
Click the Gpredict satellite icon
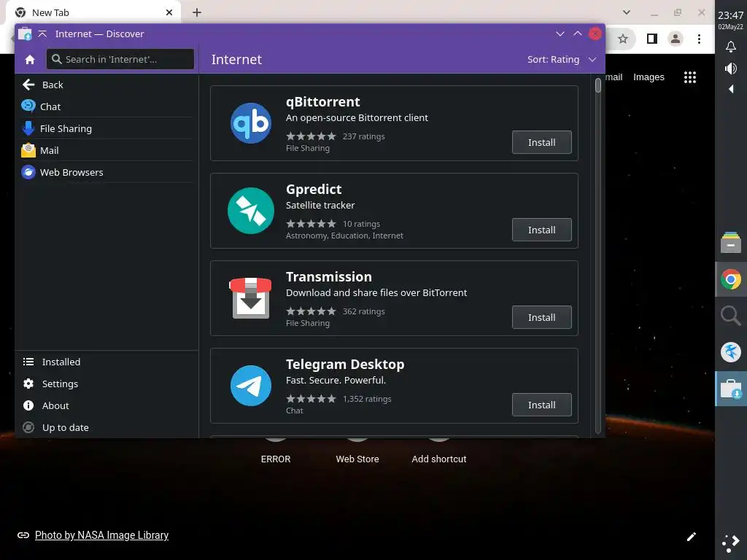click(251, 211)
